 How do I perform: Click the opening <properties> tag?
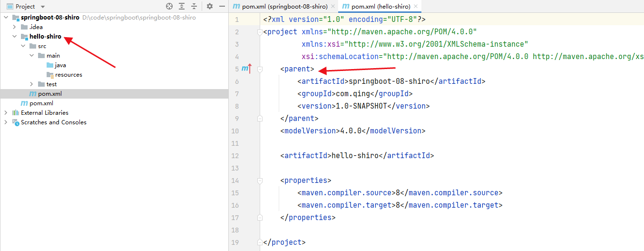pyautogui.click(x=306, y=181)
